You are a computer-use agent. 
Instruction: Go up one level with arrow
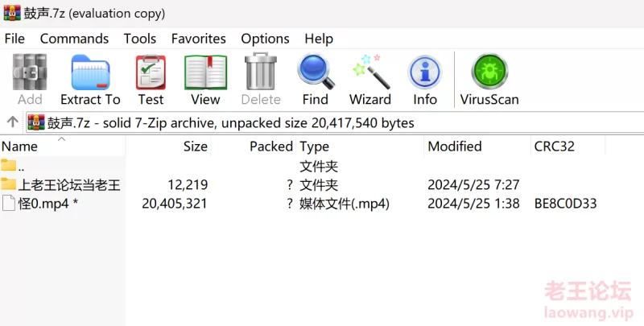[x=12, y=122]
